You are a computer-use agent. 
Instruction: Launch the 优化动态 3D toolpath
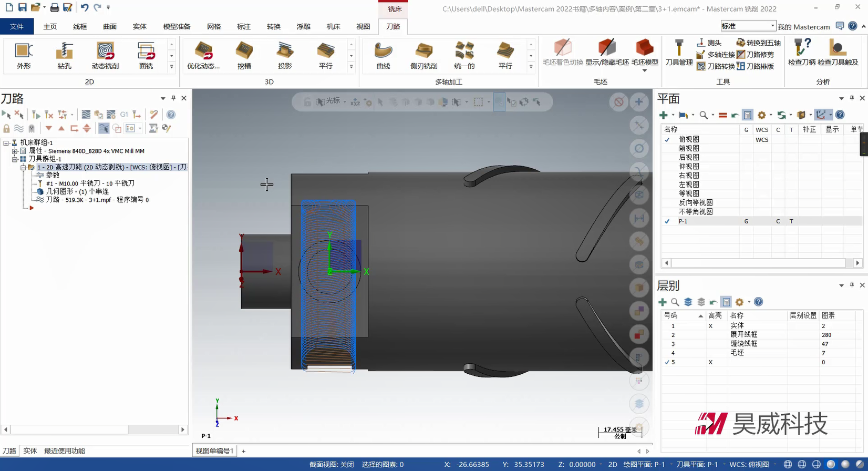[x=203, y=55]
